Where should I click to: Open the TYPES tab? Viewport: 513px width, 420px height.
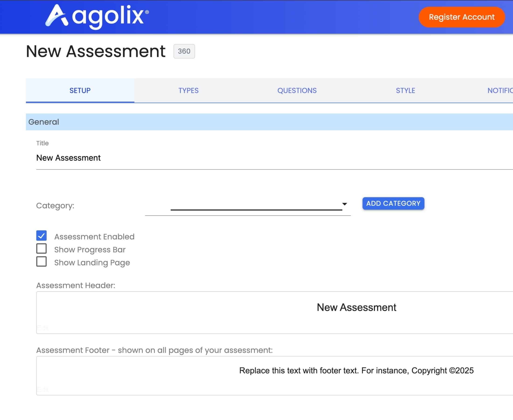(188, 91)
